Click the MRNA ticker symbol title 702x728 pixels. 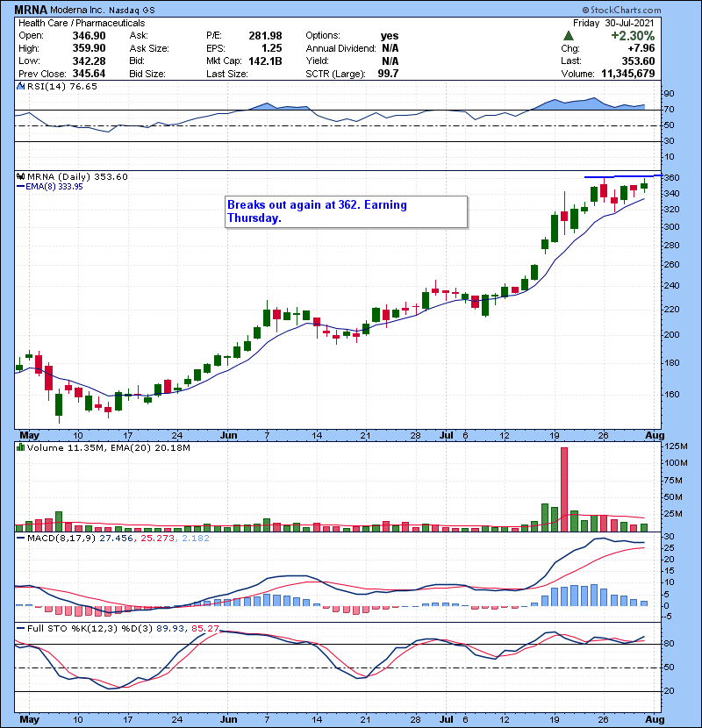[x=31, y=10]
